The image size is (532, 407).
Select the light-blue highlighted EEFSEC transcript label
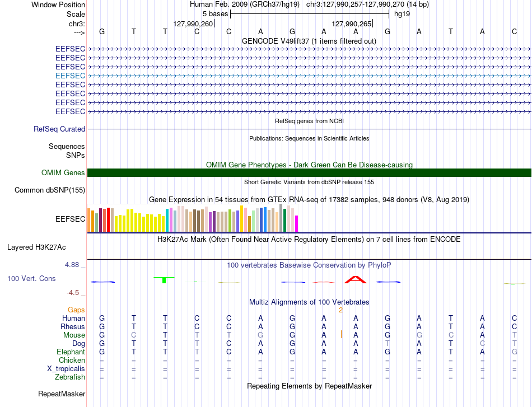coord(70,76)
